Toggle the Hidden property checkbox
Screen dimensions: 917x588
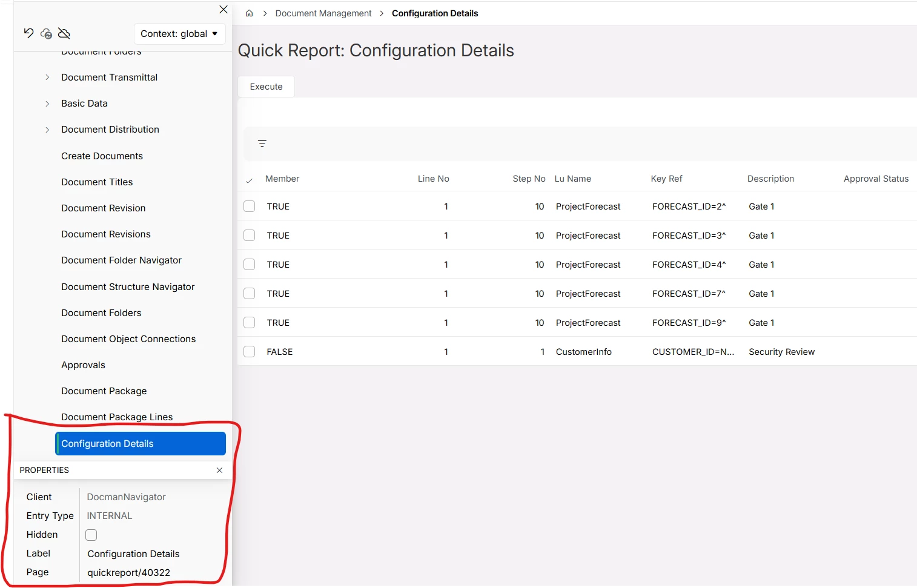[91, 535]
